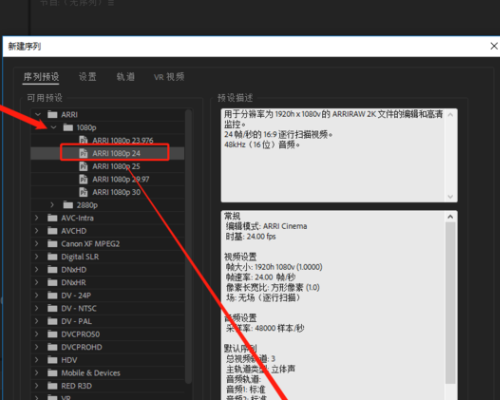Click the ARRI folder icon

point(52,115)
